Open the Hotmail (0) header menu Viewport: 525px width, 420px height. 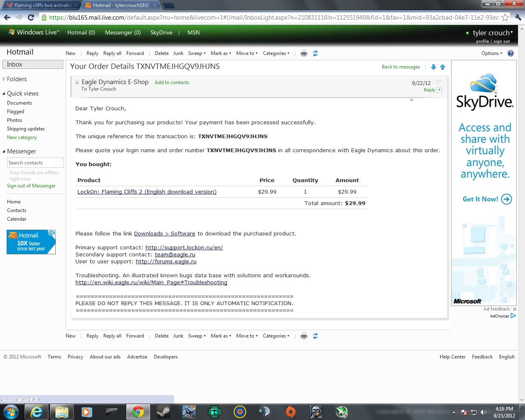81,32
